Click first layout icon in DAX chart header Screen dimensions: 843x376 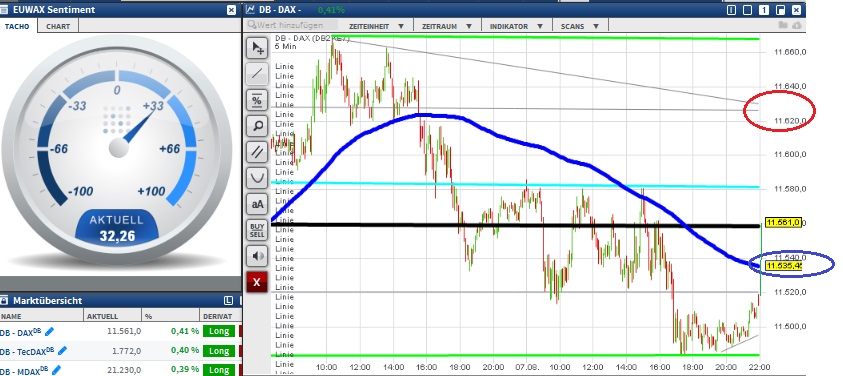731,10
